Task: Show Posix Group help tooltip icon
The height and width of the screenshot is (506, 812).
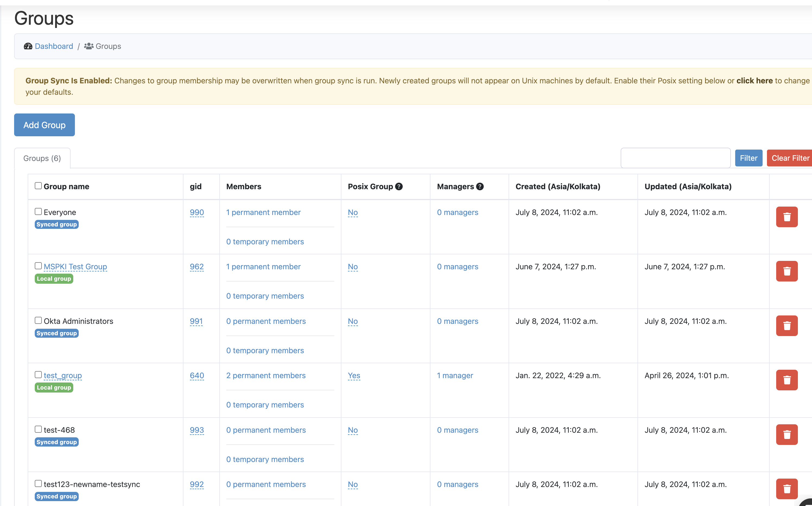Action: 399,186
